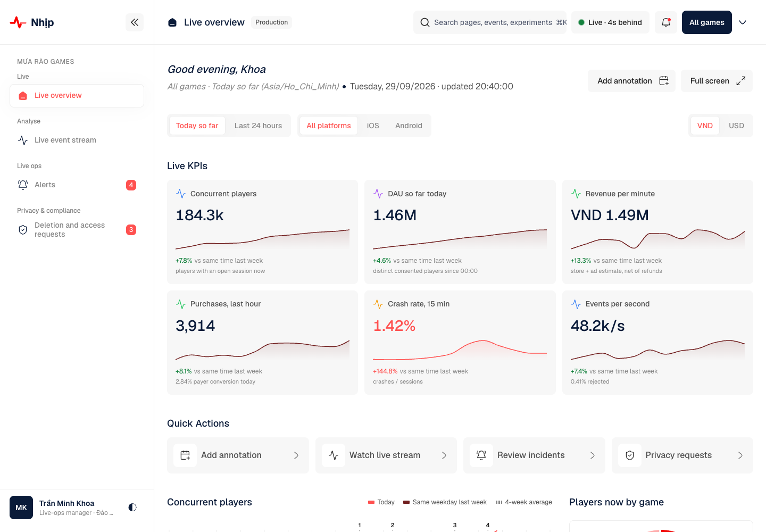766x532 pixels.
Task: Open Watch live stream chevron
Action: point(444,455)
